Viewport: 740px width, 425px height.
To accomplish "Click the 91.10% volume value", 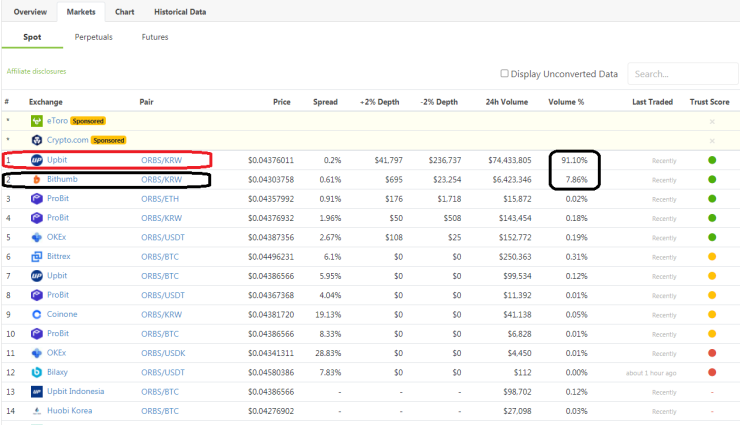I will pyautogui.click(x=574, y=160).
